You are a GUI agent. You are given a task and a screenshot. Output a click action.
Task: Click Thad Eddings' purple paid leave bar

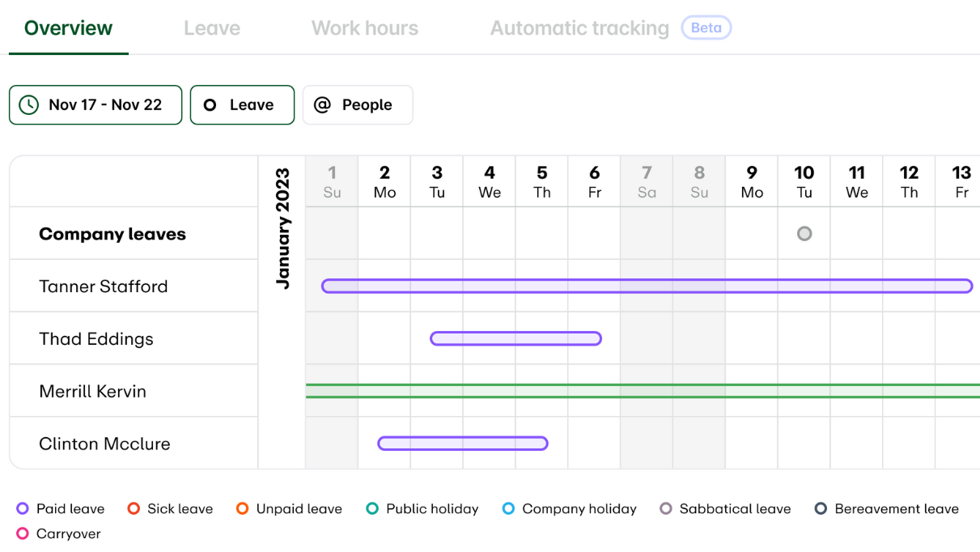tap(515, 338)
